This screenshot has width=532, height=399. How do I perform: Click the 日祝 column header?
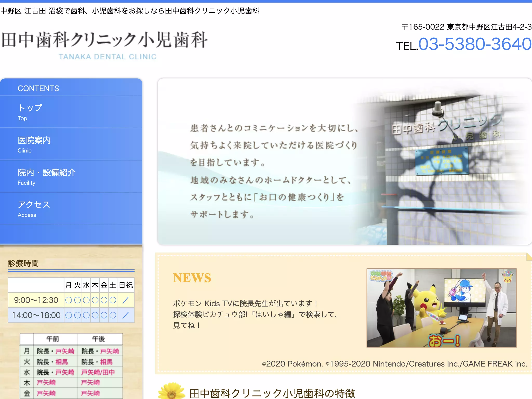pos(126,285)
